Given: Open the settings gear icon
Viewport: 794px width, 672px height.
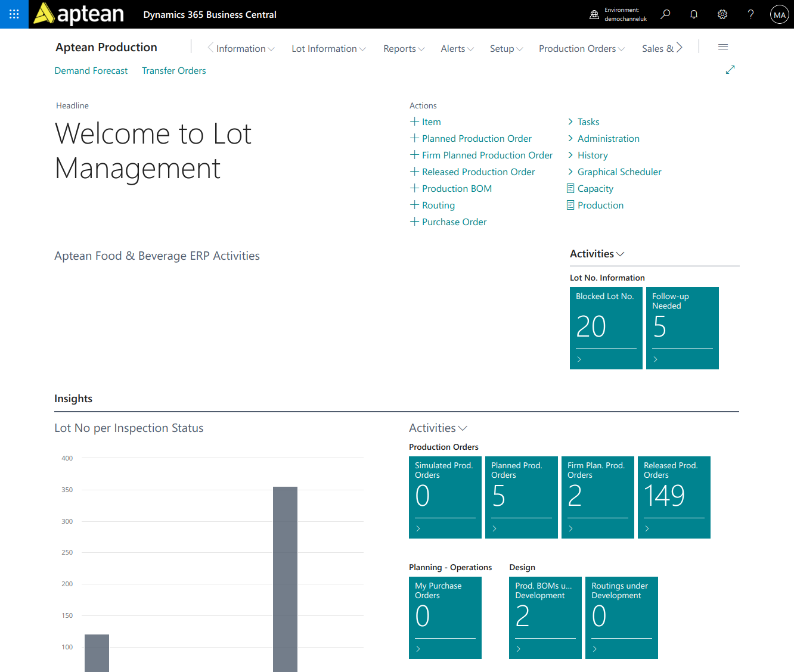Looking at the screenshot, I should [x=722, y=14].
